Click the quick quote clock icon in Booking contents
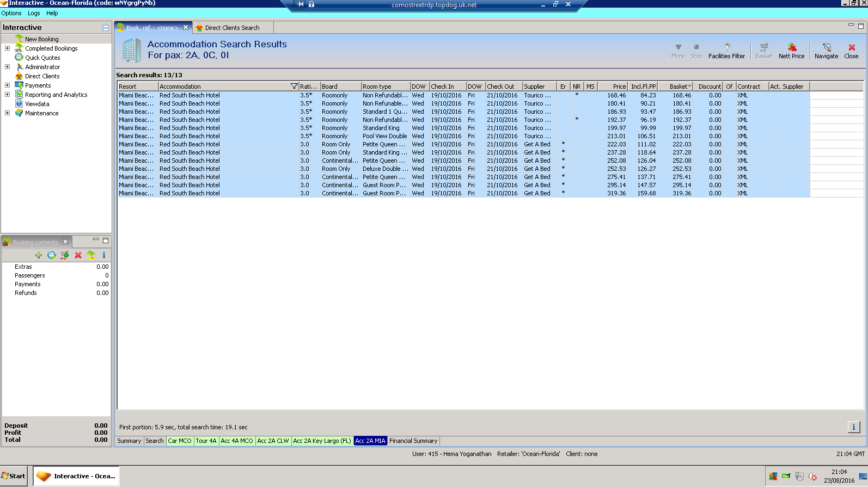868x487 pixels. 52,255
